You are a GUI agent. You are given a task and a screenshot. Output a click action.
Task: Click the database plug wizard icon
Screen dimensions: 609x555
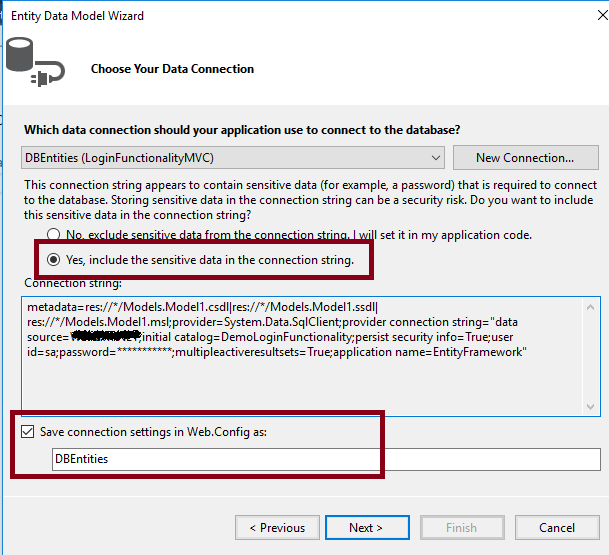(33, 61)
